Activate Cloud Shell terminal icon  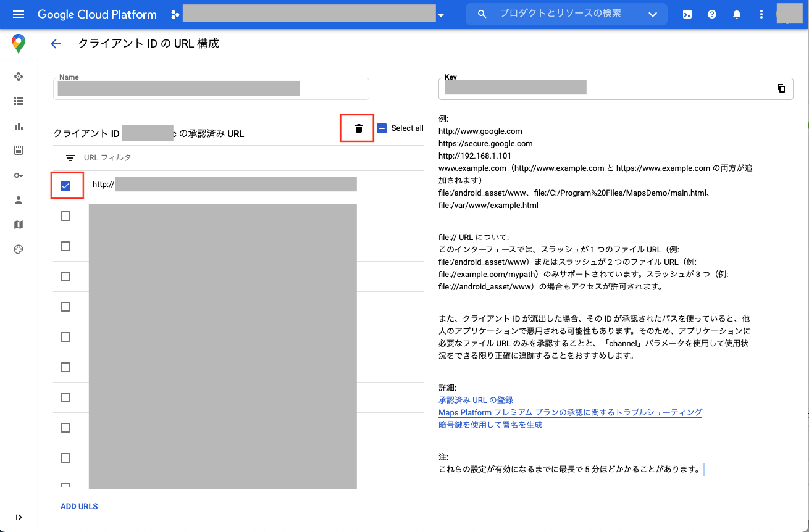coord(687,14)
